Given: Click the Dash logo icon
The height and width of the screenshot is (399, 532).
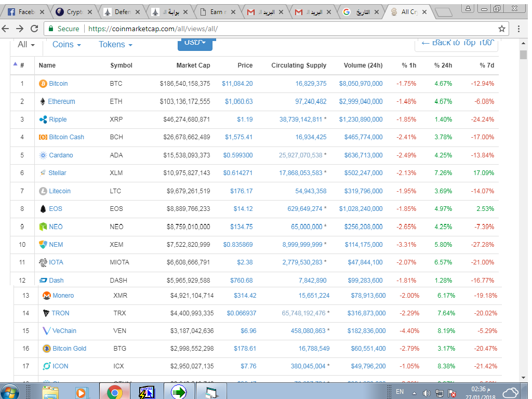Looking at the screenshot, I should [x=43, y=280].
